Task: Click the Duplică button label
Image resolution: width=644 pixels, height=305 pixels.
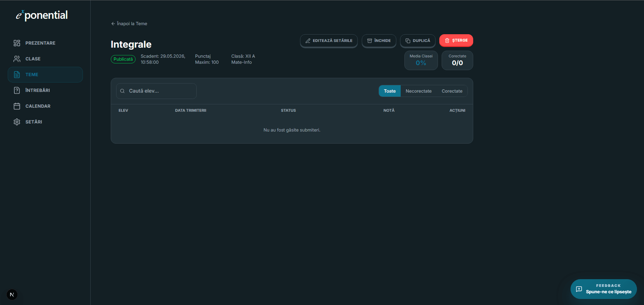Action: click(421, 41)
